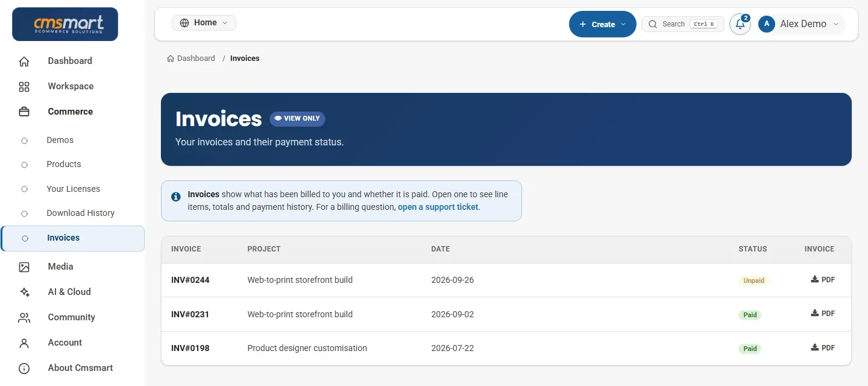Click the globe icon beside Home
The image size is (868, 386).
(x=184, y=23)
